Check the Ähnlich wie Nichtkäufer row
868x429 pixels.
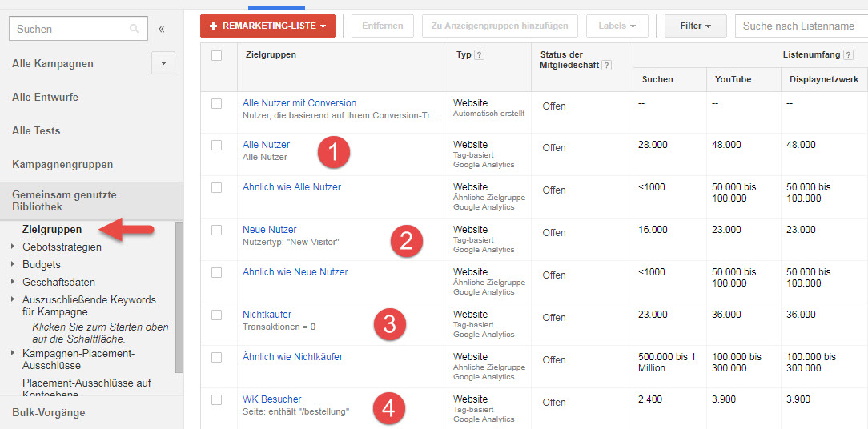coord(216,357)
